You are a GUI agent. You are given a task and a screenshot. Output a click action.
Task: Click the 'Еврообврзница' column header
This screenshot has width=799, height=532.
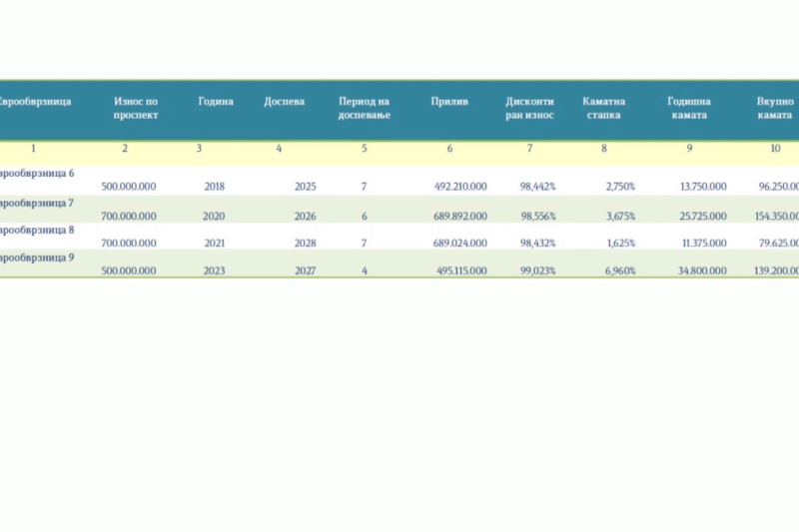pyautogui.click(x=35, y=101)
